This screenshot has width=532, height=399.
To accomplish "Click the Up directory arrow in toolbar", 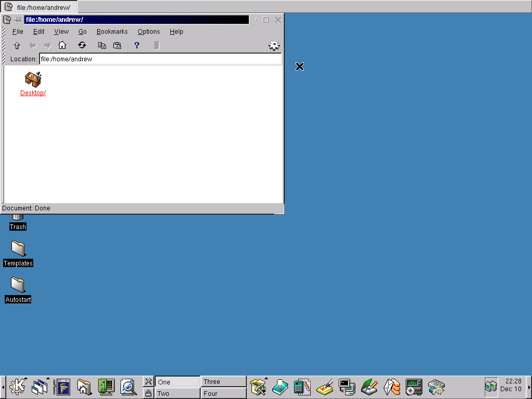I will click(17, 46).
